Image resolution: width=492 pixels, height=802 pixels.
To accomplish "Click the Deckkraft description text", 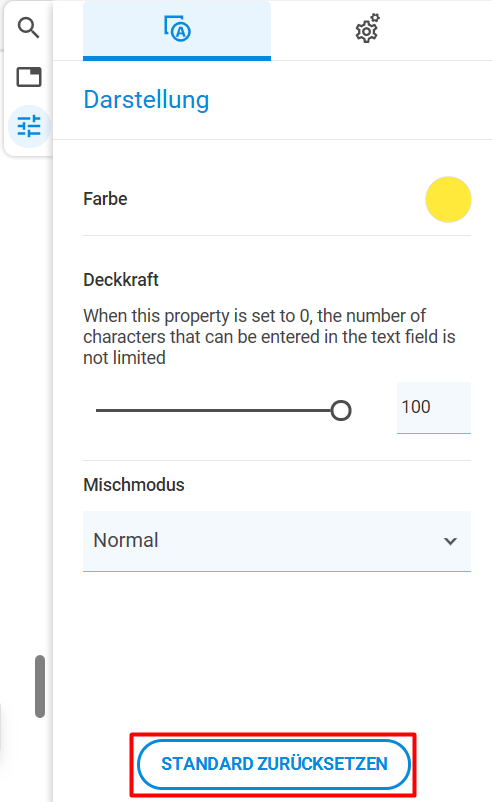I will pyautogui.click(x=269, y=337).
